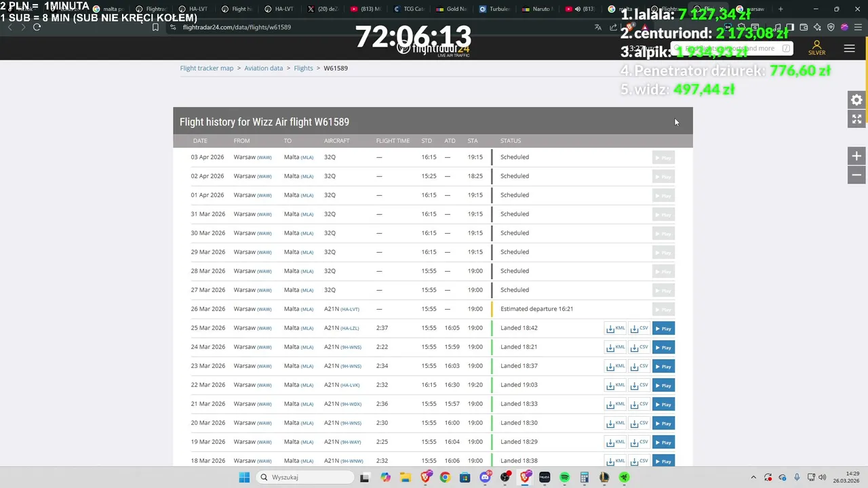Viewport: 868px width, 488px height.
Task: Download KML for the 21 Mar 2026 flight
Action: click(x=616, y=405)
